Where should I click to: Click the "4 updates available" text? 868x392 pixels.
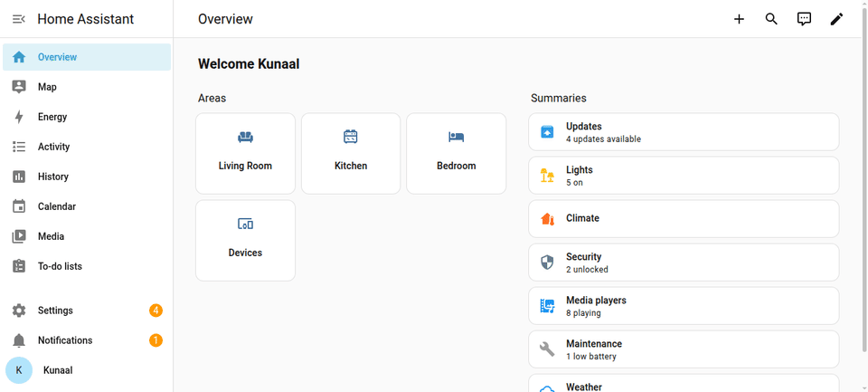pyautogui.click(x=603, y=139)
